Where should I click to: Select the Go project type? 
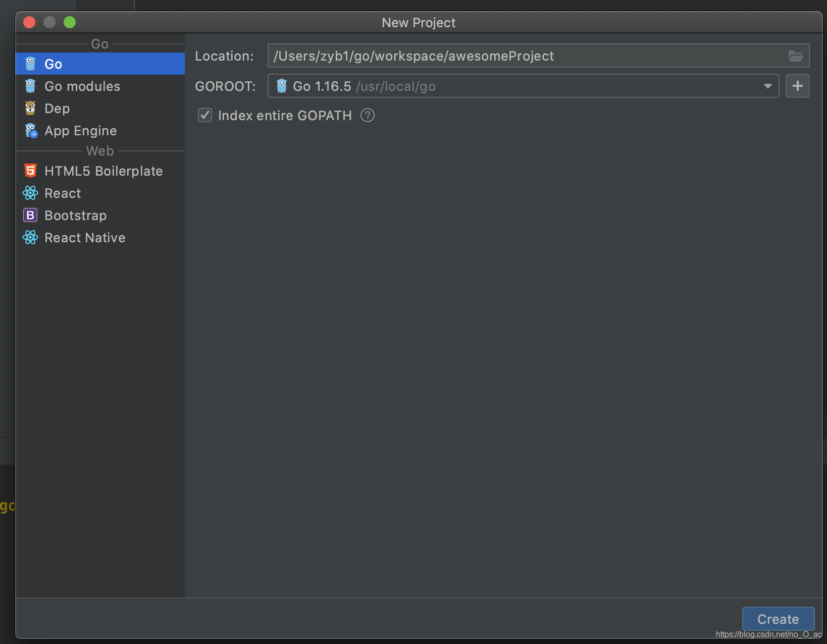[x=100, y=64]
